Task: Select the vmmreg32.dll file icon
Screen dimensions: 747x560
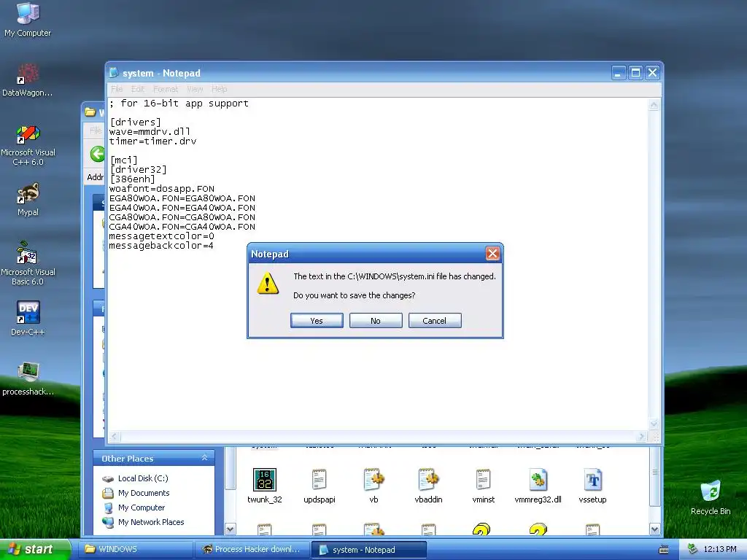Action: pos(538,486)
